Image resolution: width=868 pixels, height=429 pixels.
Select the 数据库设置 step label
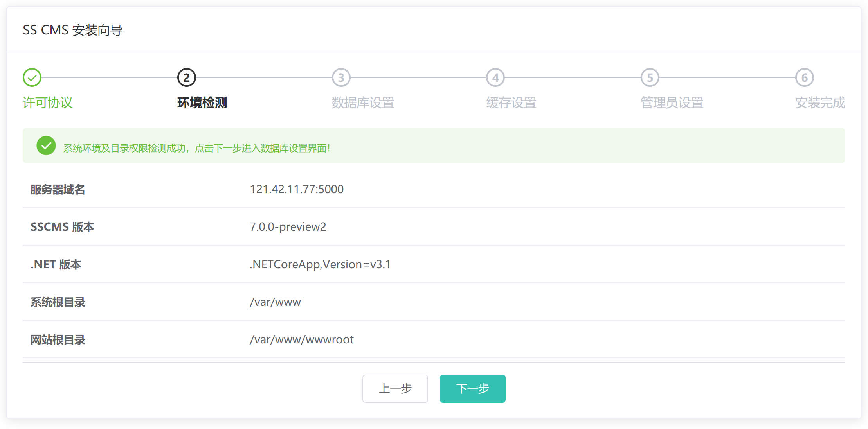pyautogui.click(x=363, y=103)
